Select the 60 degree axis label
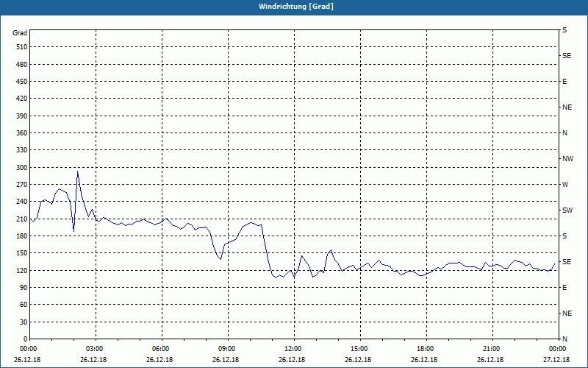Image resolution: width=588 pixels, height=368 pixels. tap(24, 305)
